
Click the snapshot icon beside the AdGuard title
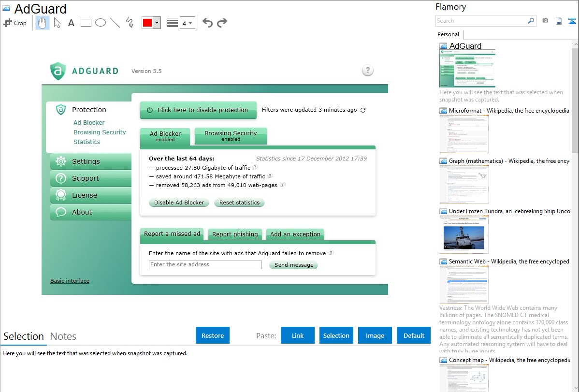tap(6, 8)
